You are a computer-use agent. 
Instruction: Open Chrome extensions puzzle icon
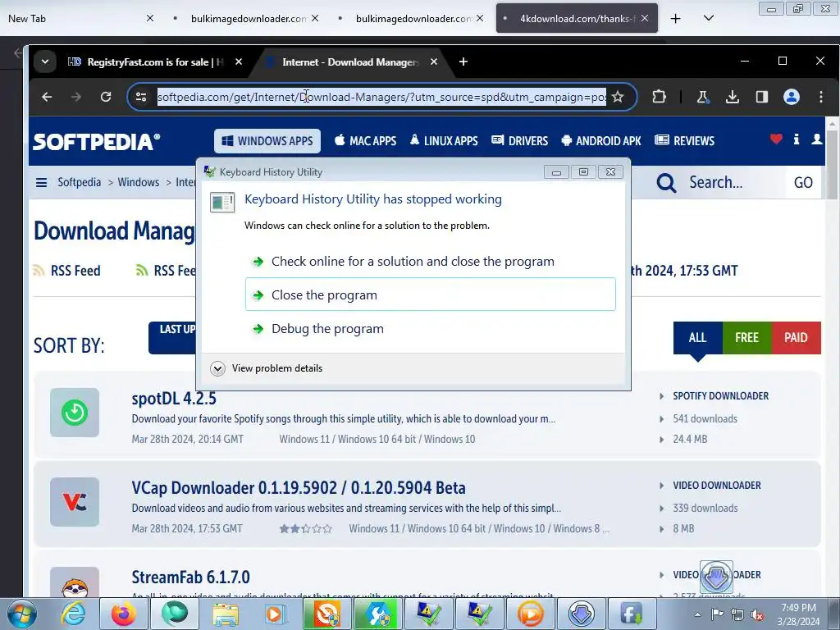[x=659, y=97]
